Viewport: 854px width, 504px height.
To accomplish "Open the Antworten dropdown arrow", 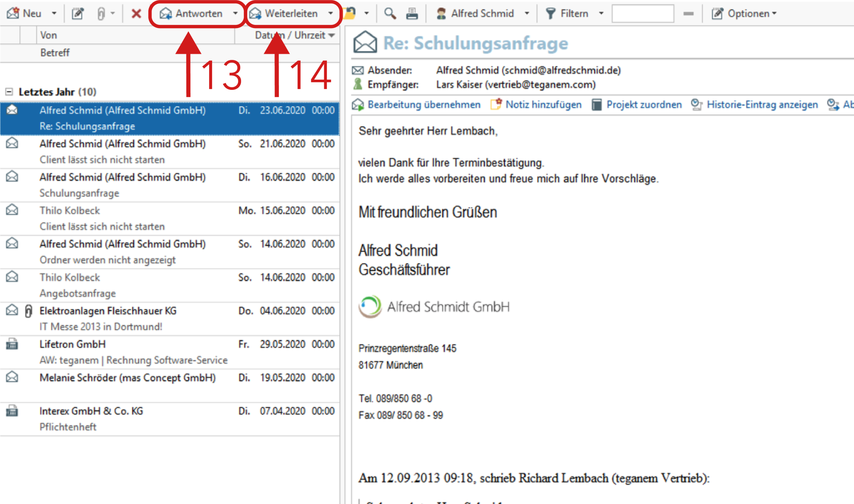I will (235, 14).
